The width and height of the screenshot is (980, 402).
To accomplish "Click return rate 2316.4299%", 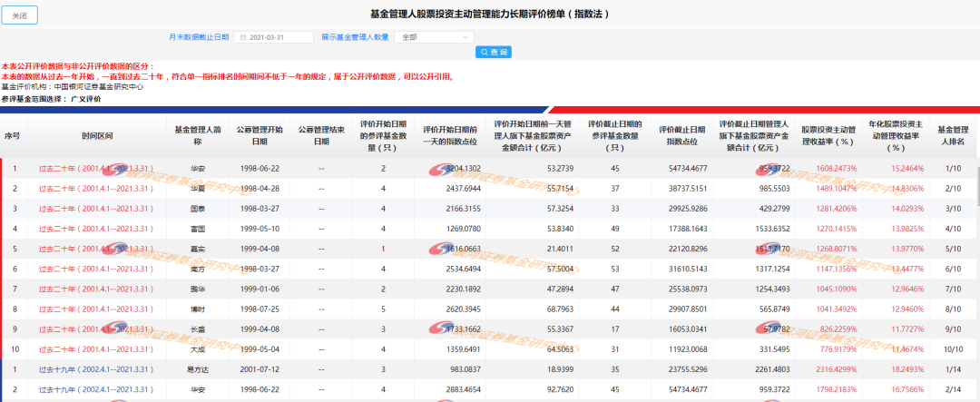I will [836, 369].
